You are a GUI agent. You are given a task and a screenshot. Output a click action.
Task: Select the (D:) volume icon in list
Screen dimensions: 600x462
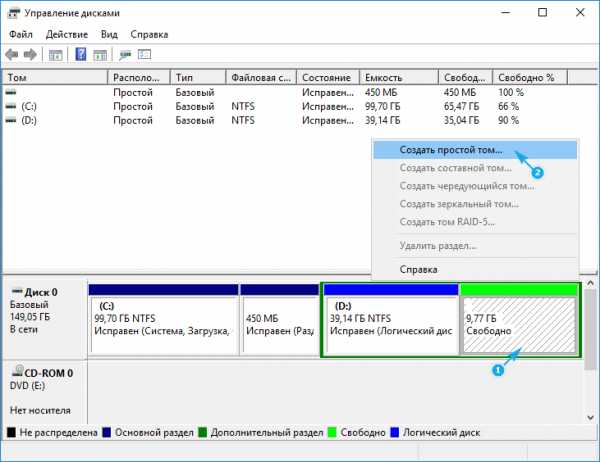[x=11, y=120]
